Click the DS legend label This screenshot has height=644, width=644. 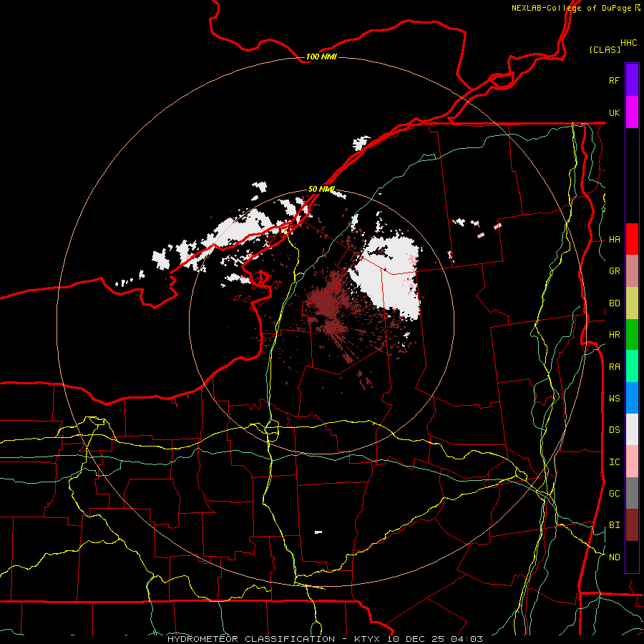point(614,430)
